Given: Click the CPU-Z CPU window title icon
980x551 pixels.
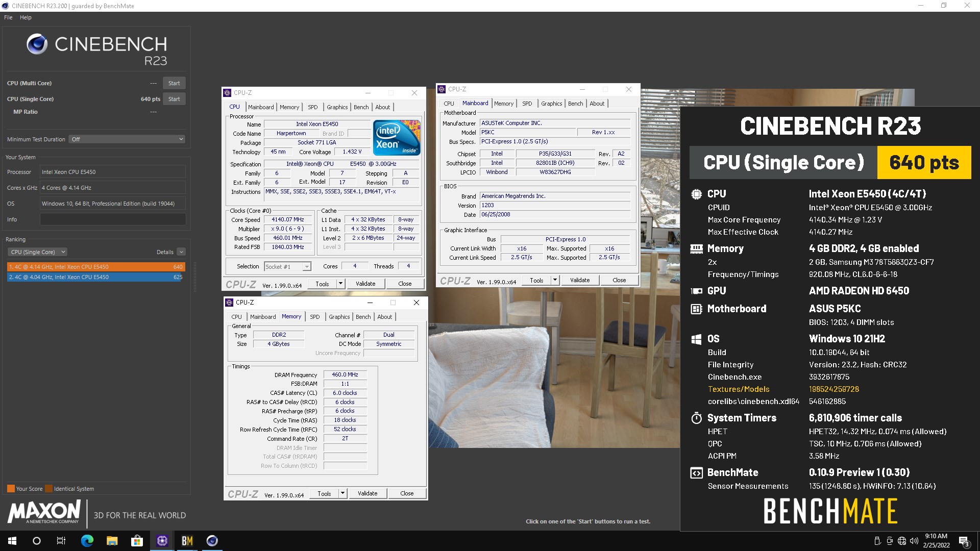Looking at the screenshot, I should [x=227, y=93].
